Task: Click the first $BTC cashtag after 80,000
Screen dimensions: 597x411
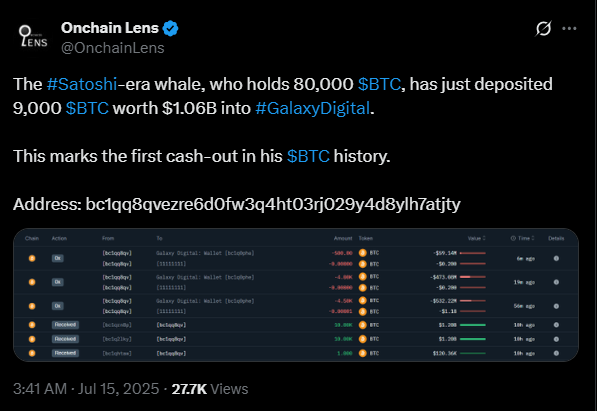Action: click(x=379, y=84)
